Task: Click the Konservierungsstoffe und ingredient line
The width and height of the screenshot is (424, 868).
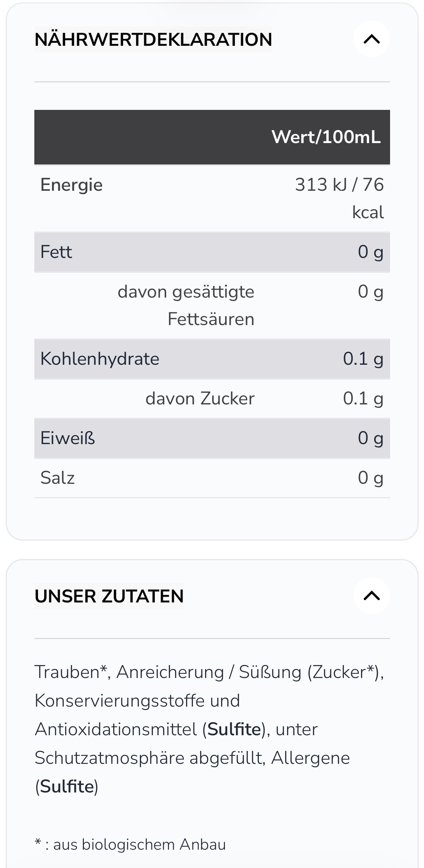Action: click(137, 701)
